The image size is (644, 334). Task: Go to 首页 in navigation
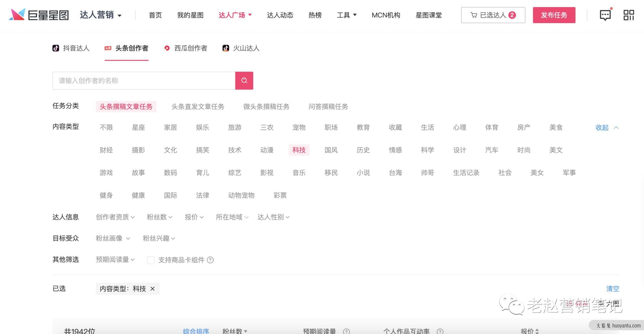(155, 15)
